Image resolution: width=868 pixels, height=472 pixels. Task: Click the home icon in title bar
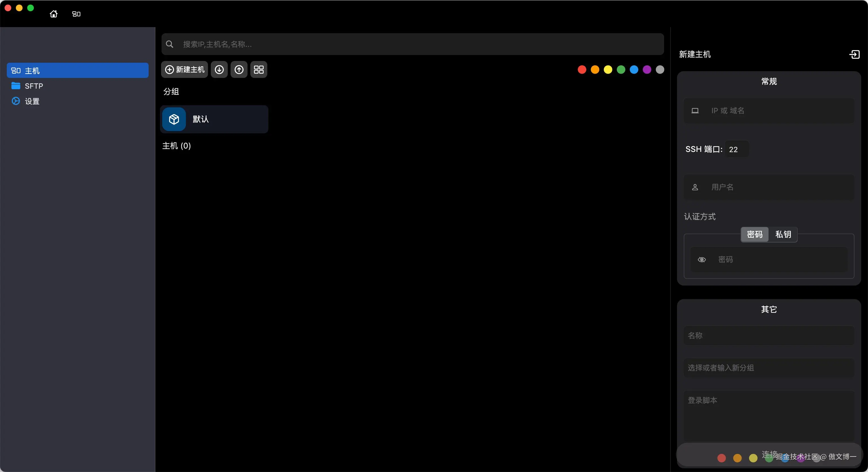(x=54, y=14)
